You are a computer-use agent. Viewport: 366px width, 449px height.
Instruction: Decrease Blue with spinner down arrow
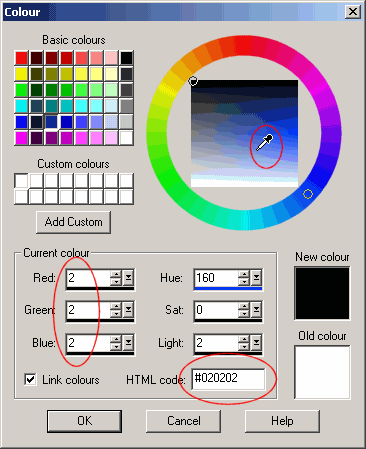pos(116,346)
